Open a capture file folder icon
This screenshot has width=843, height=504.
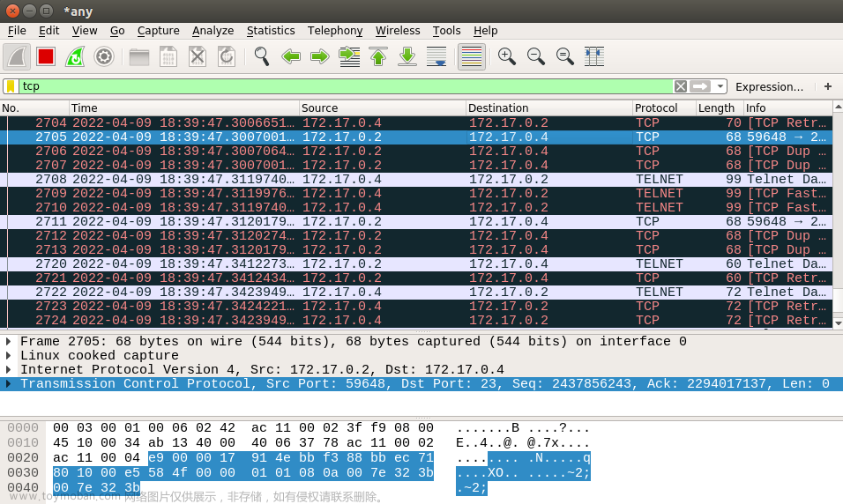tap(139, 56)
